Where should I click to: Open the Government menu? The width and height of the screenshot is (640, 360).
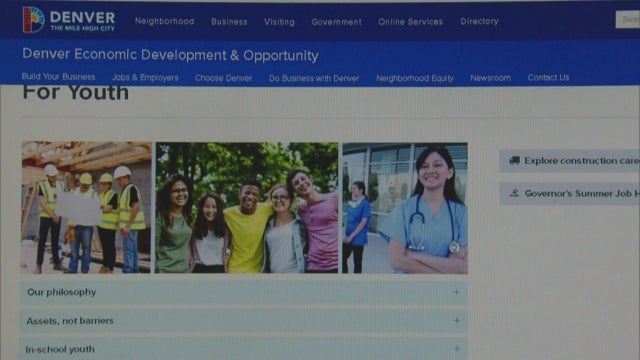[336, 22]
